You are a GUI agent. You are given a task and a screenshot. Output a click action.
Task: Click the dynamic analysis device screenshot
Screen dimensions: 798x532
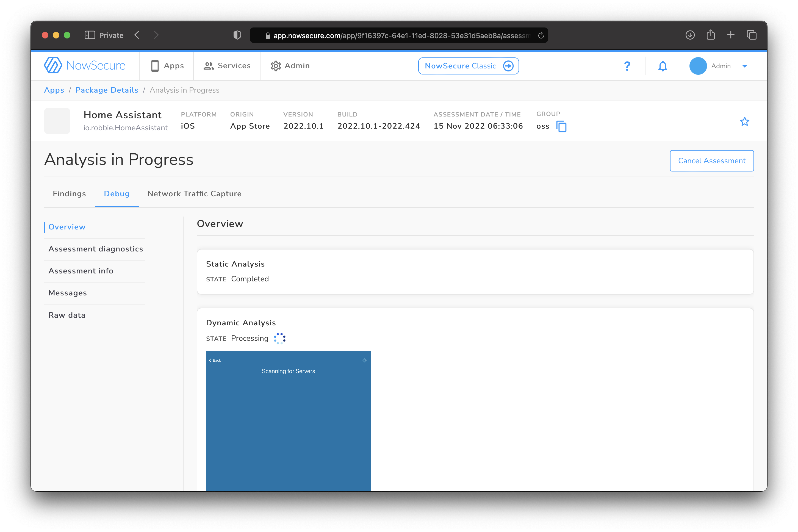tap(288, 421)
